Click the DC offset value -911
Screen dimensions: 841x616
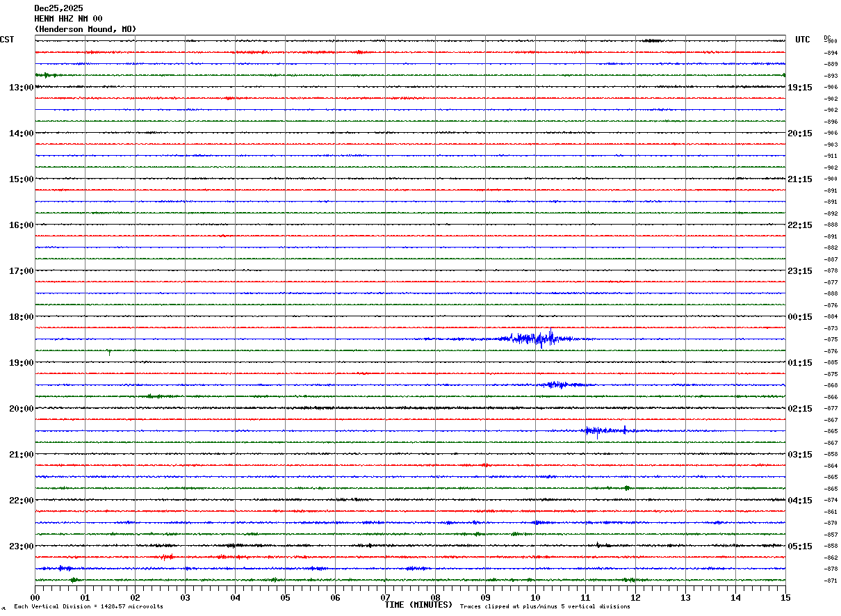tap(831, 156)
